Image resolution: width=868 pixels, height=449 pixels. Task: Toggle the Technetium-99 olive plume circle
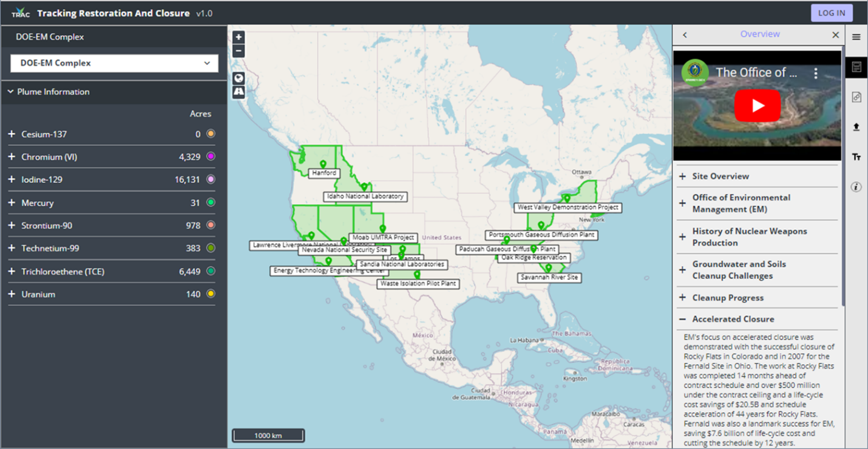coord(211,248)
